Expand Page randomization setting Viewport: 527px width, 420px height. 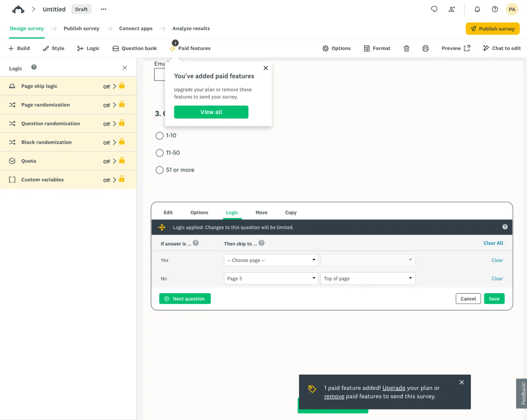[x=68, y=105]
